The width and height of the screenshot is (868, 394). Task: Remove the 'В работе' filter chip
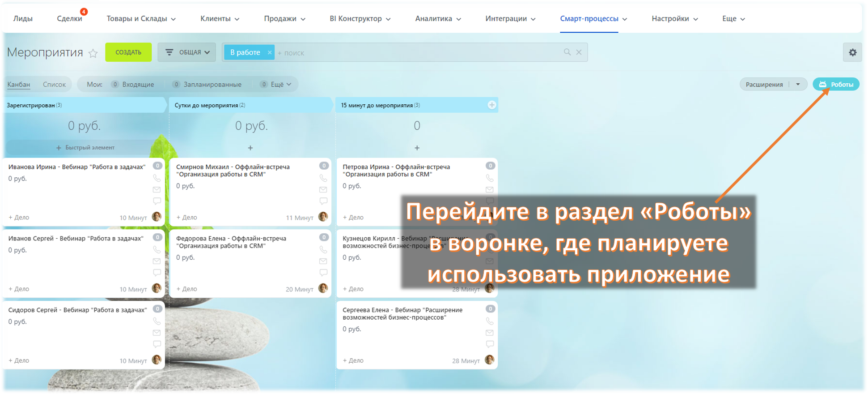(x=270, y=52)
